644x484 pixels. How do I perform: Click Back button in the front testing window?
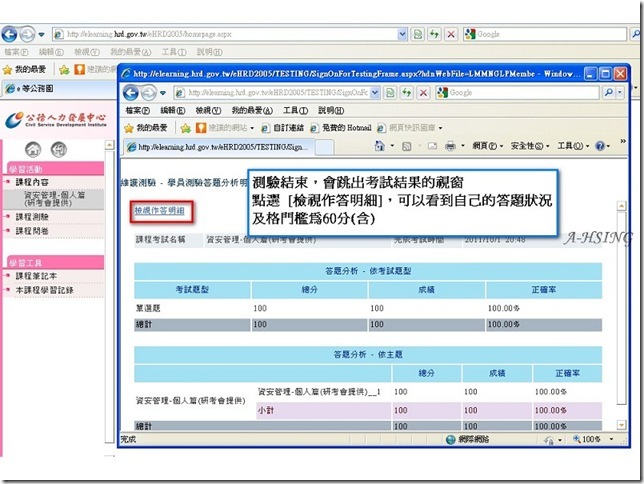[x=131, y=93]
